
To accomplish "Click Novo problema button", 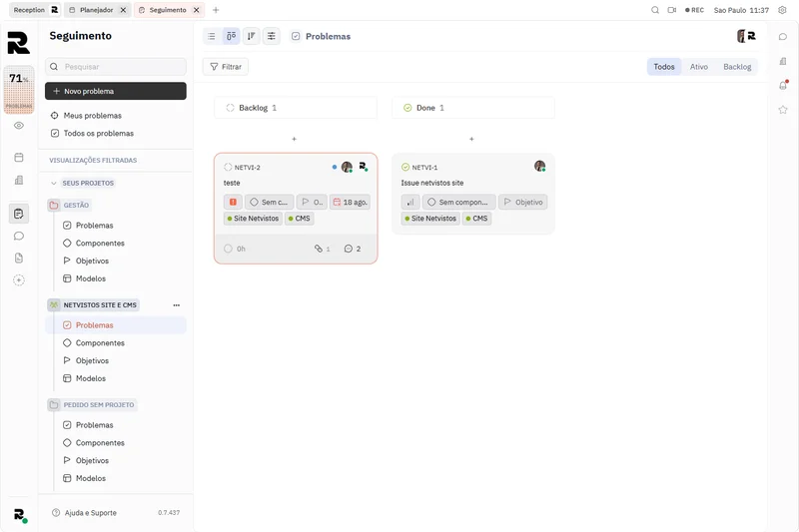I will pyautogui.click(x=116, y=91).
